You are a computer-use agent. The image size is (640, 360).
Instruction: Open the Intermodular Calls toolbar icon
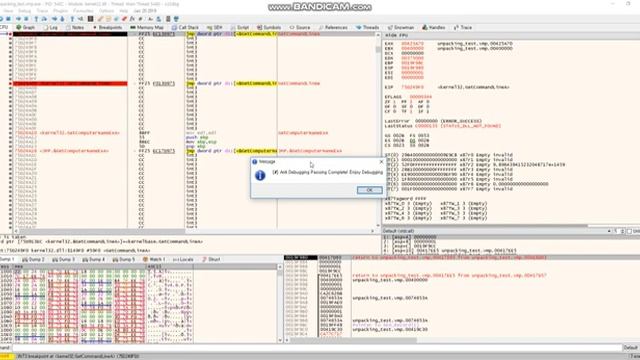point(159,19)
